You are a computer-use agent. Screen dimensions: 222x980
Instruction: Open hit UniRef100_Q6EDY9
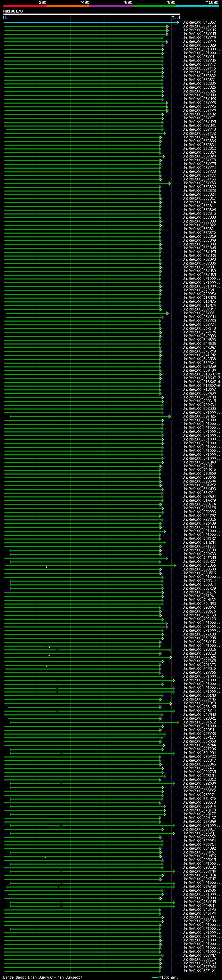click(199, 703)
